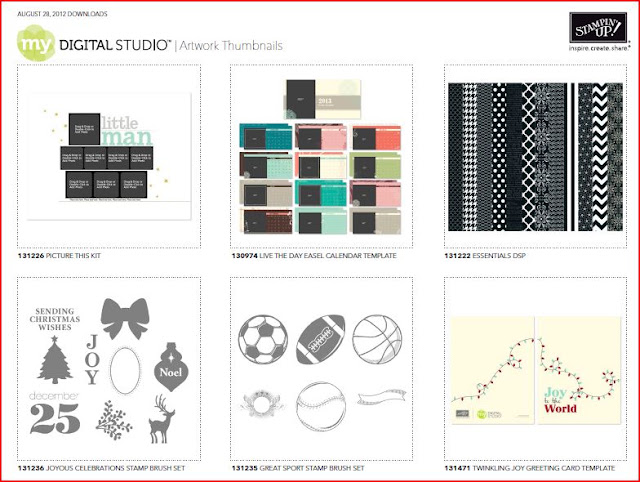640x482 pixels.
Task: Click the Artwork Thumbnails heading
Action: 231,45
